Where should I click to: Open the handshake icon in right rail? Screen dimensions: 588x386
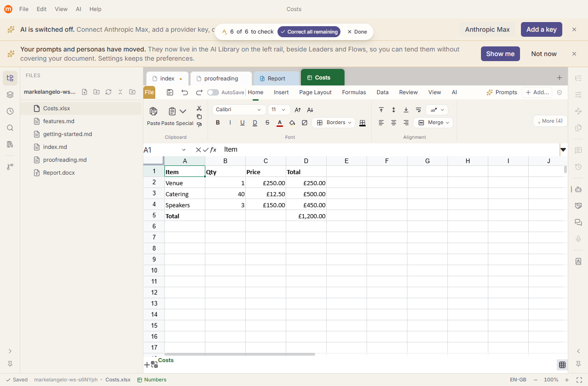(578, 206)
